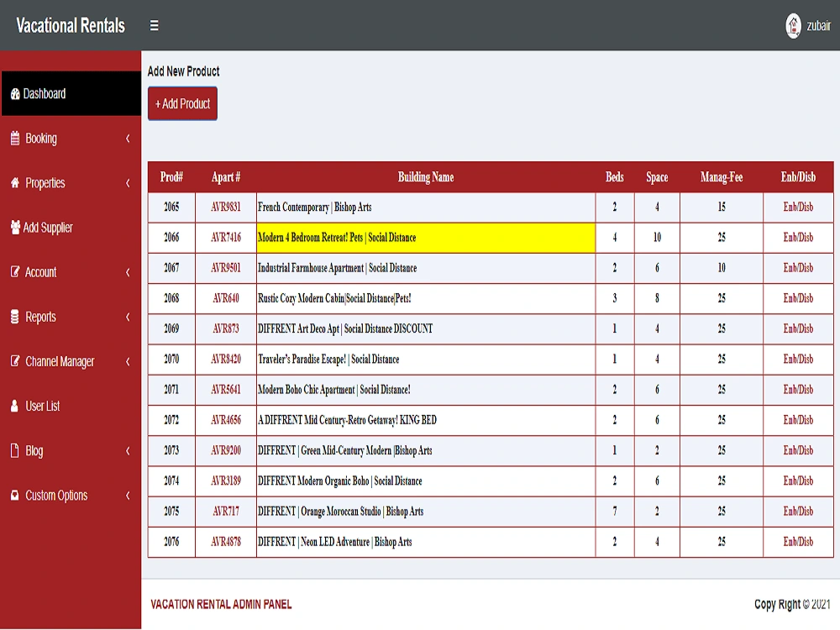The width and height of the screenshot is (840, 630).
Task: Expand the Custom Options submenu chevron
Action: tap(128, 495)
